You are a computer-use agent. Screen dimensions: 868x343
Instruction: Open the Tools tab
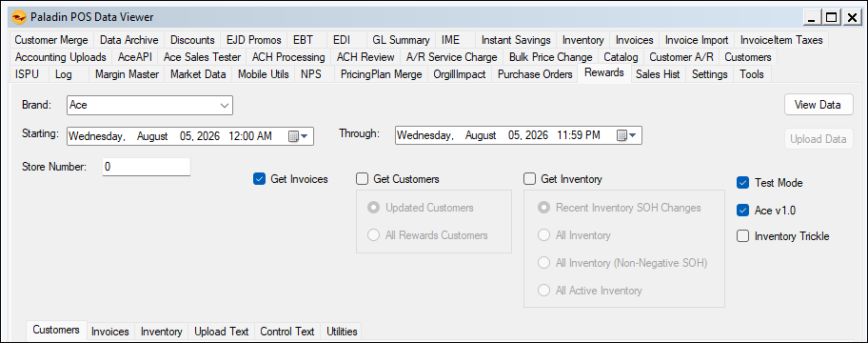click(752, 74)
